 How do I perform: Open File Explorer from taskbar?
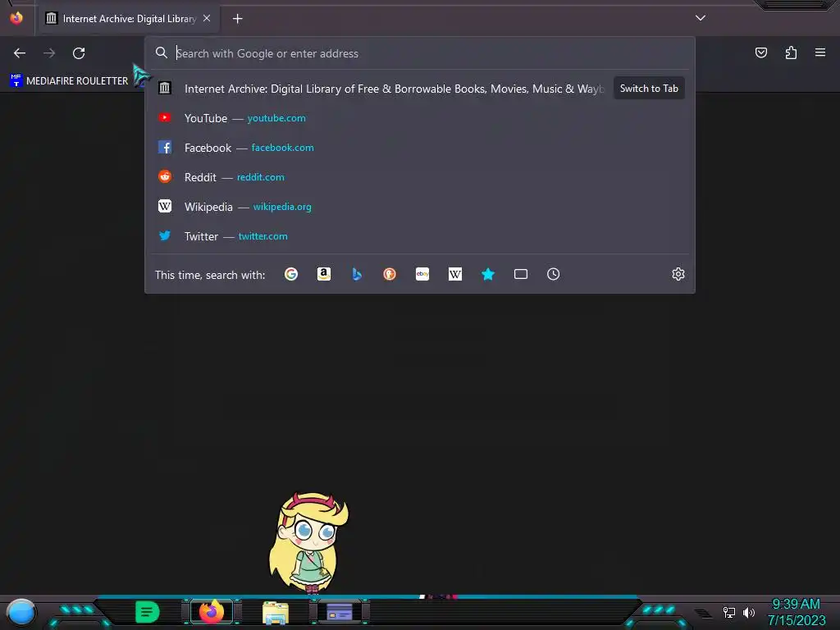pos(276,612)
